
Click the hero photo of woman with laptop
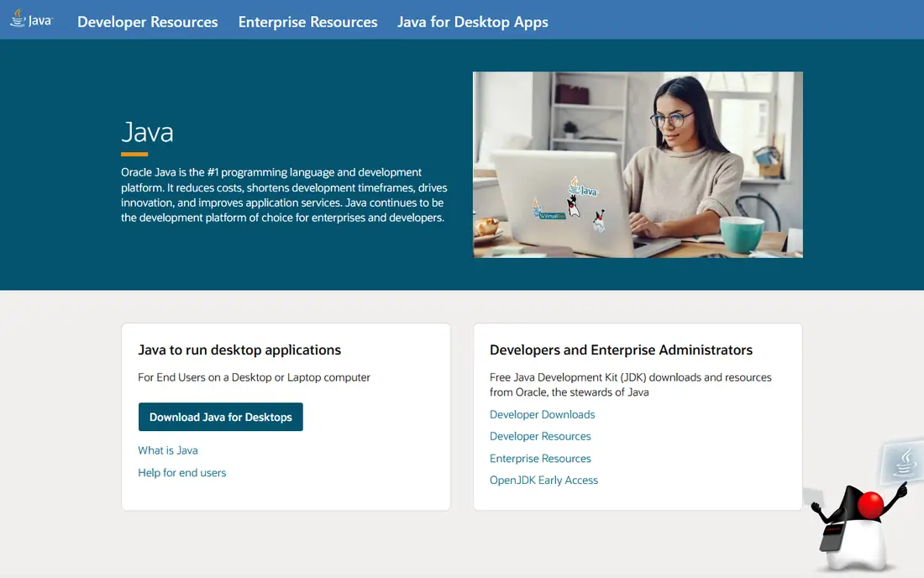pyautogui.click(x=638, y=165)
